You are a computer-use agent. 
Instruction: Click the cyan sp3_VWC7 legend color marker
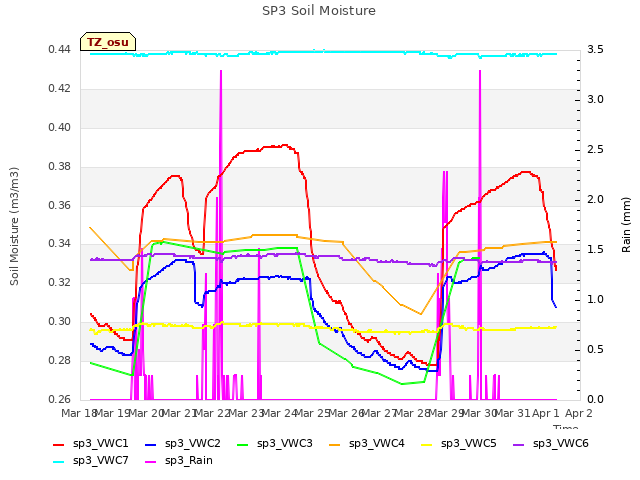pyautogui.click(x=59, y=462)
